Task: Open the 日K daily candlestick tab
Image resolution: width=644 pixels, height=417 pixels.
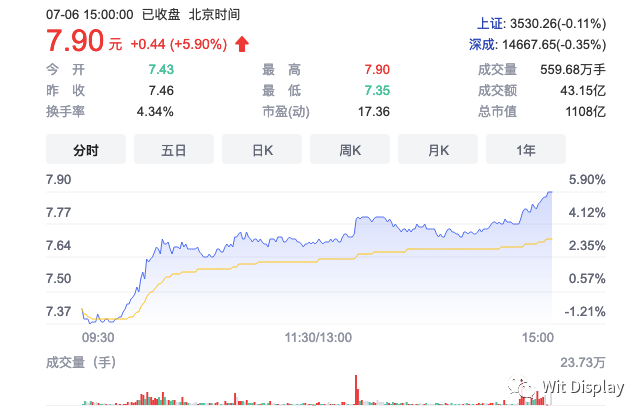Action: [x=262, y=150]
